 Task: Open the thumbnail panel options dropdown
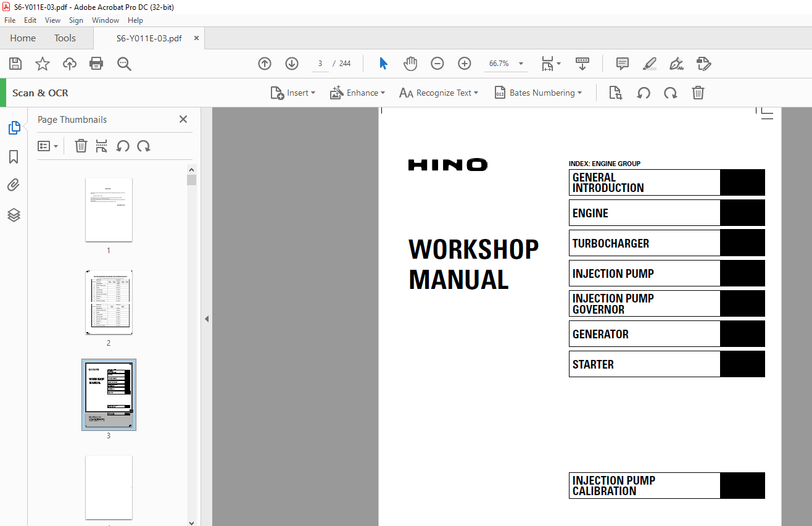click(48, 146)
